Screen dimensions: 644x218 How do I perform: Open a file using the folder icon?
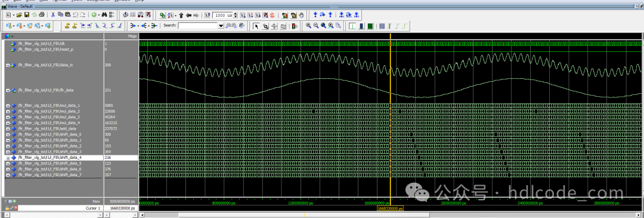tap(19, 15)
